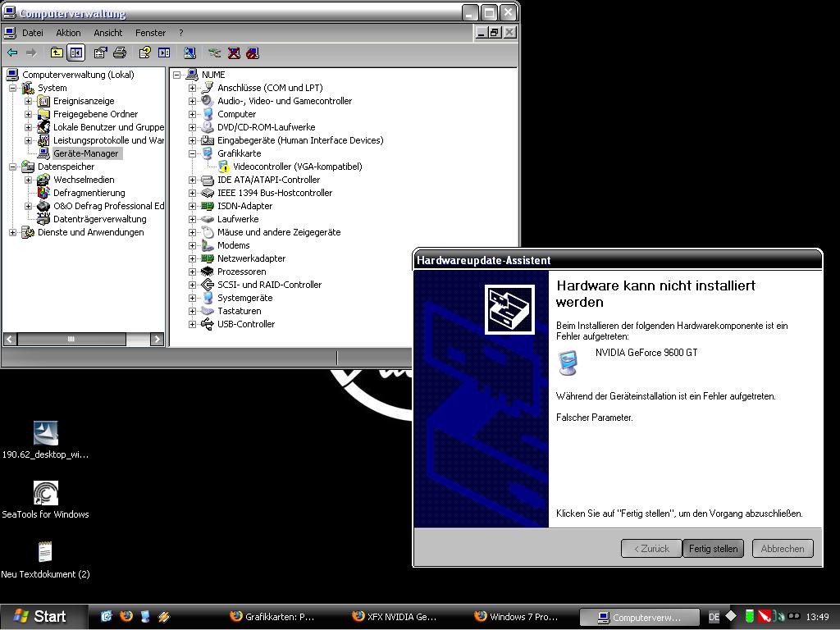Screen dimensions: 840x630
Task: Click the Computerverw... taskbar button
Action: click(640, 618)
